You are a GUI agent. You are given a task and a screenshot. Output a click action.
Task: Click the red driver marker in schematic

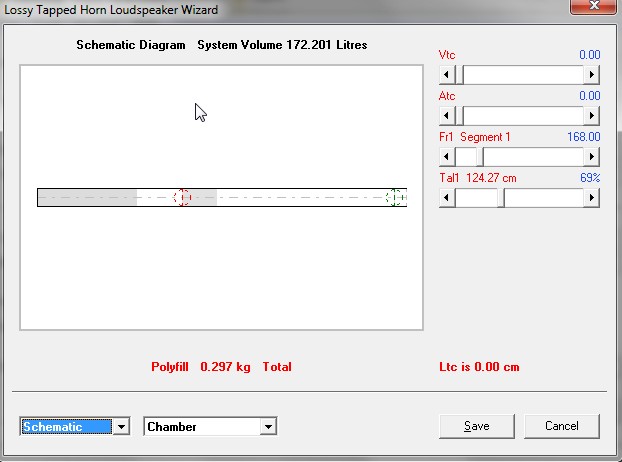pos(182,197)
